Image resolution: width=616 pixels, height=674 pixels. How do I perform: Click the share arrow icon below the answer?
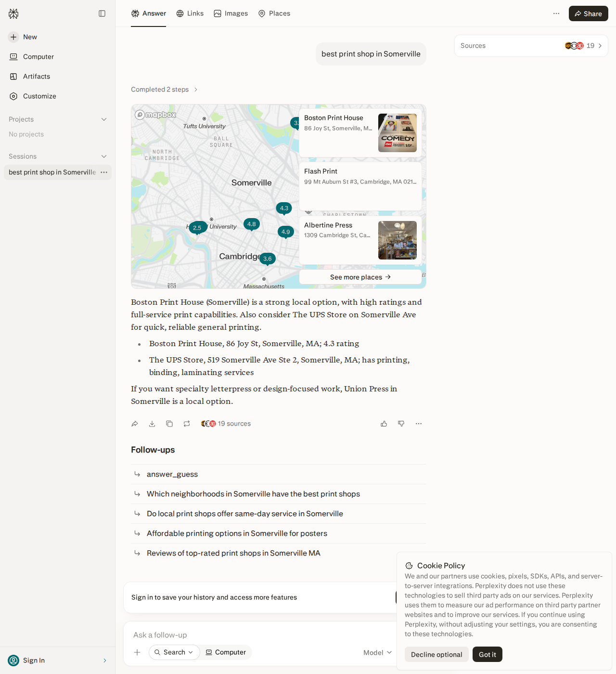pyautogui.click(x=135, y=424)
